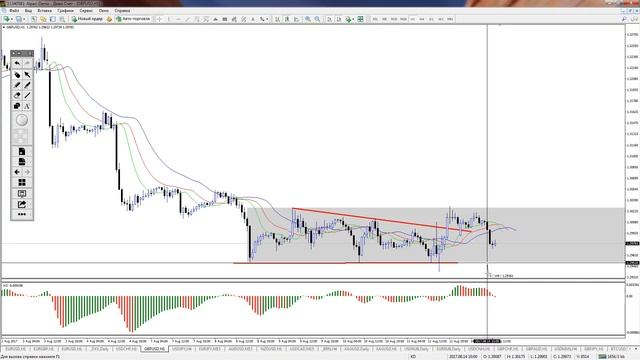Screen dimensions: 640x360
Task: Select the H4 timeframe button
Action: 422,19
